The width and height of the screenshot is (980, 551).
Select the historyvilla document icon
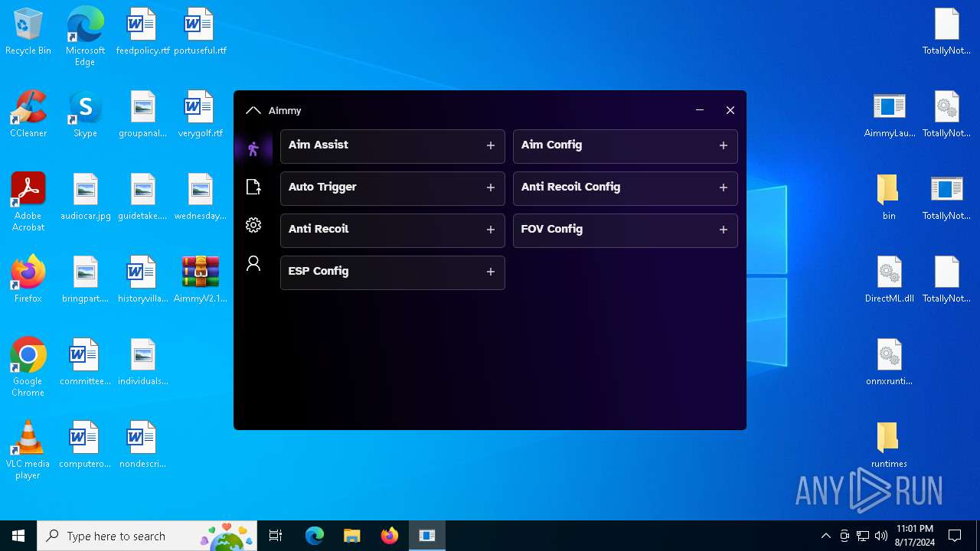tap(142, 280)
